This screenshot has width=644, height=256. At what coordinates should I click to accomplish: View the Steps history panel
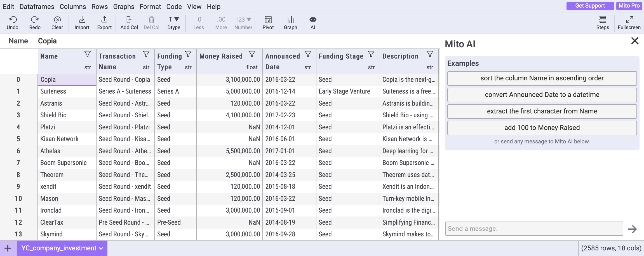click(603, 22)
